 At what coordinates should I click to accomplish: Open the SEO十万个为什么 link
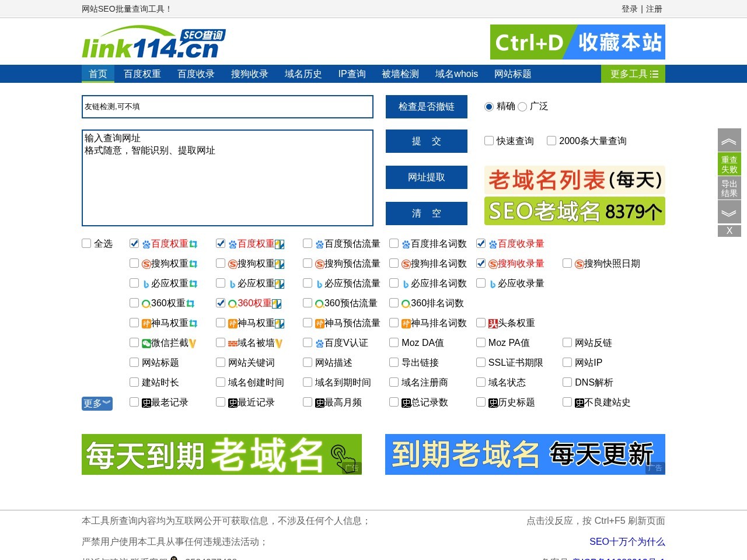click(627, 542)
